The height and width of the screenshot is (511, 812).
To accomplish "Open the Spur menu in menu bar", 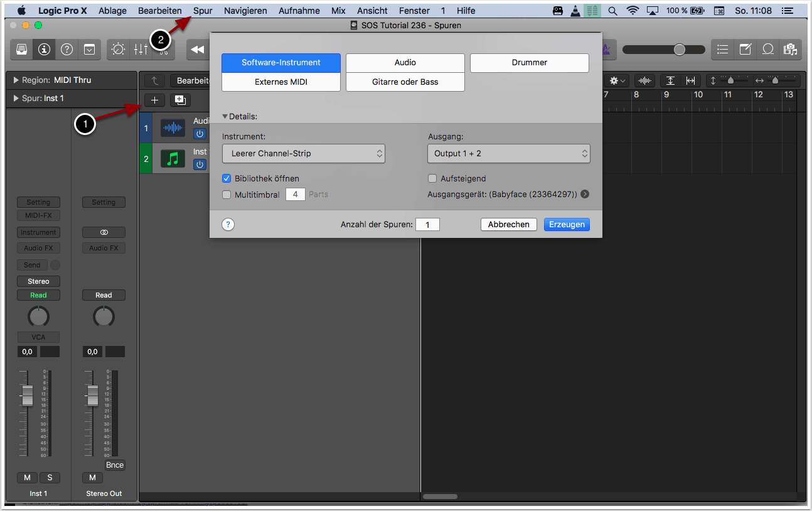I will point(203,11).
